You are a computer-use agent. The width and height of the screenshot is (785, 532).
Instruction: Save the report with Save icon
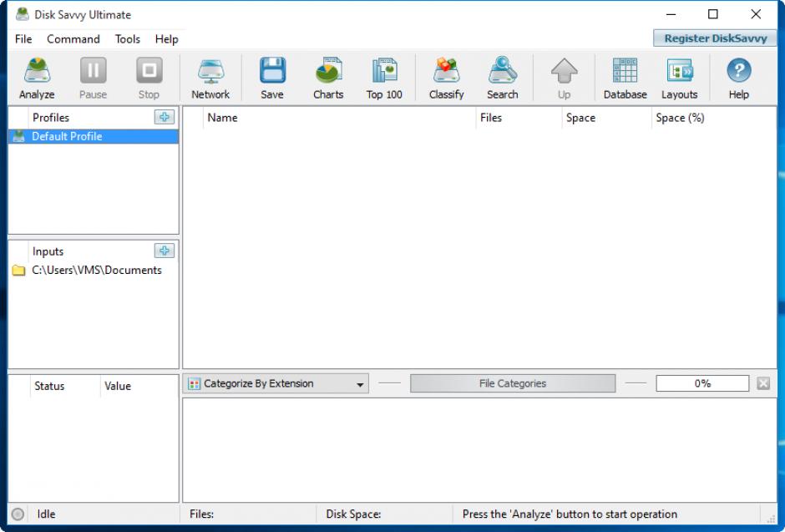272,70
